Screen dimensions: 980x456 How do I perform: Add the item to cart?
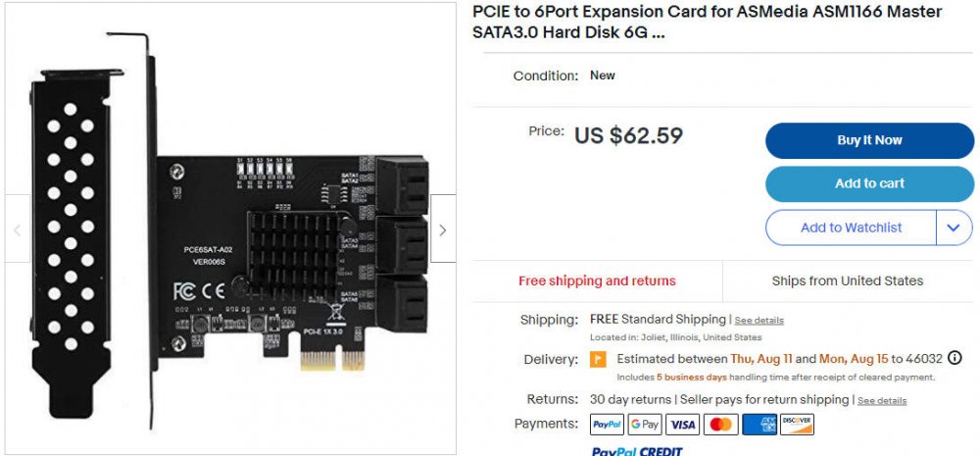tap(869, 184)
